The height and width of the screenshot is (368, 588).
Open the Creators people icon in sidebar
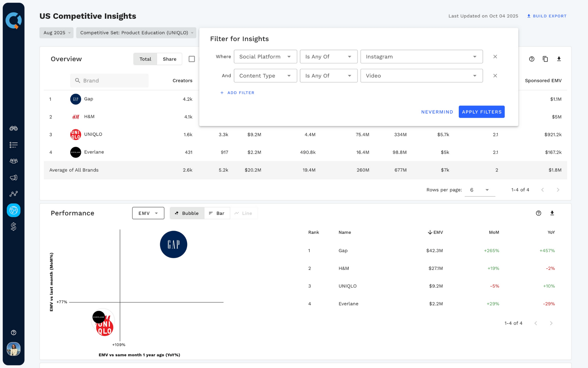pyautogui.click(x=13, y=161)
